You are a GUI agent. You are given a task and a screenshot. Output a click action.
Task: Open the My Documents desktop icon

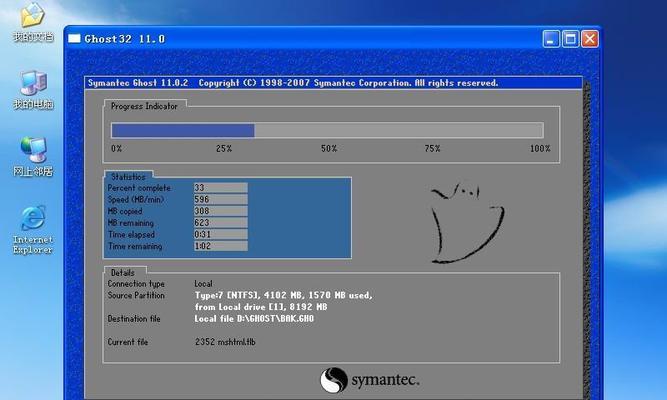(x=33, y=21)
